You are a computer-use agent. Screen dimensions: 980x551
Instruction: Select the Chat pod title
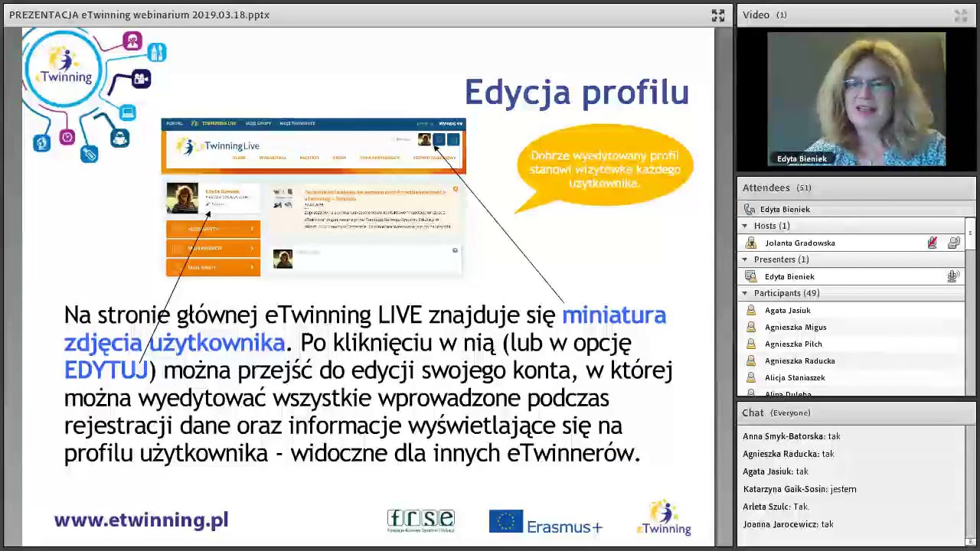[x=753, y=412]
